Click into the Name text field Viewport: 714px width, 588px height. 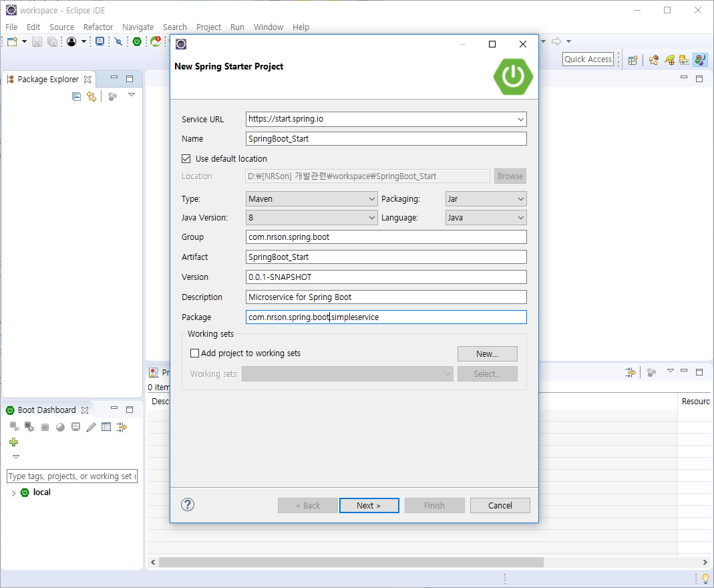point(386,139)
